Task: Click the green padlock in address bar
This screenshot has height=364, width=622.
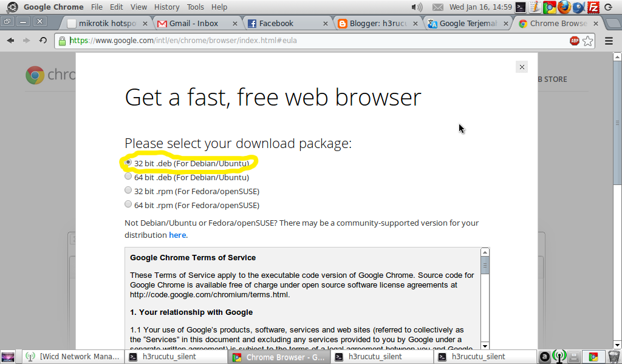Action: coord(63,41)
